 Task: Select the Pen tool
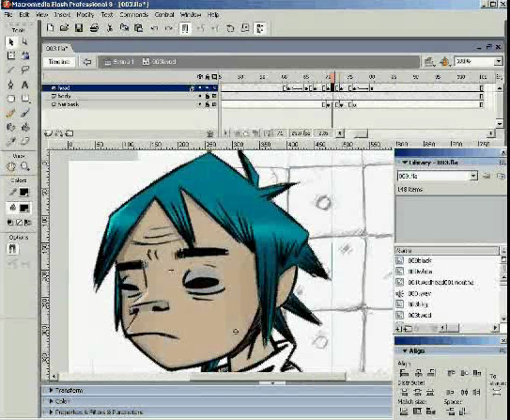(x=11, y=85)
